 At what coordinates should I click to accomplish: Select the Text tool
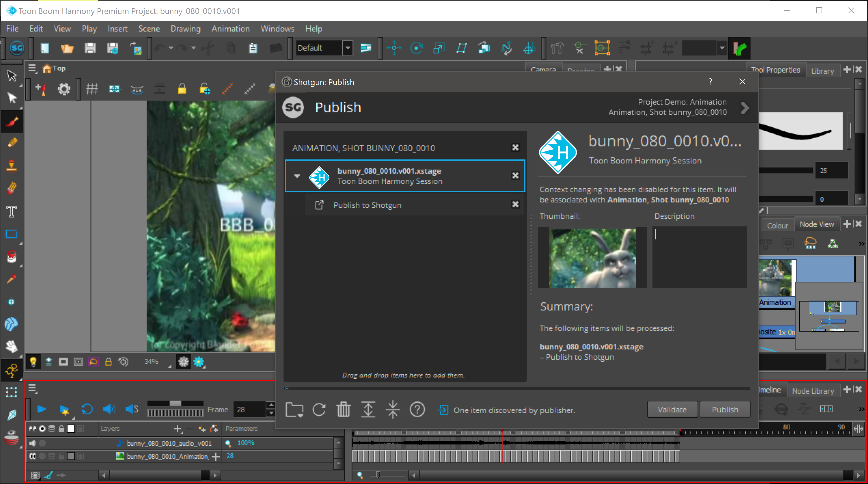tap(12, 211)
